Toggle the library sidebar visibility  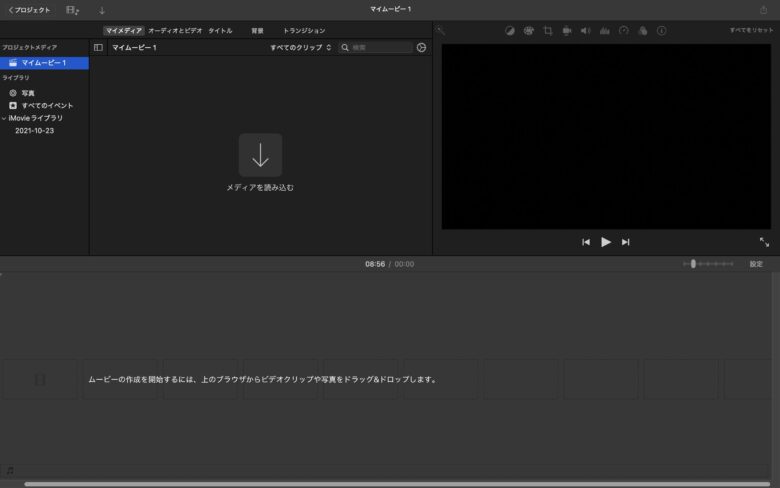pos(98,47)
